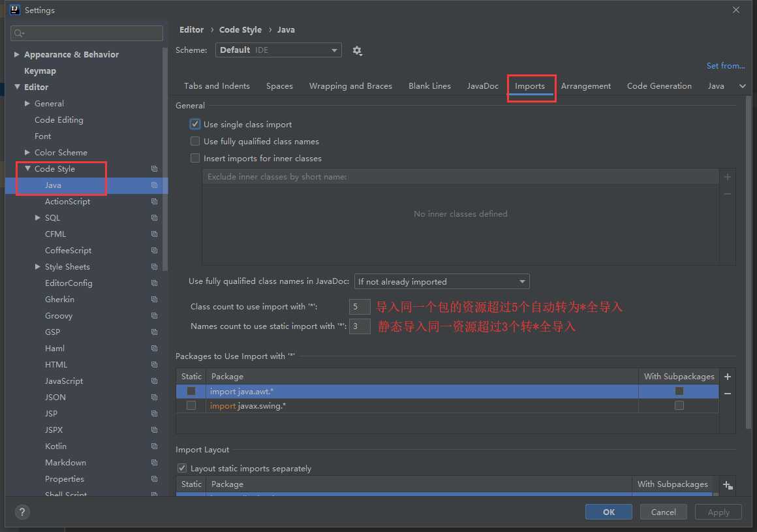Switch to Tabs and Indents tab
Screen dimensions: 757x532
(217, 86)
